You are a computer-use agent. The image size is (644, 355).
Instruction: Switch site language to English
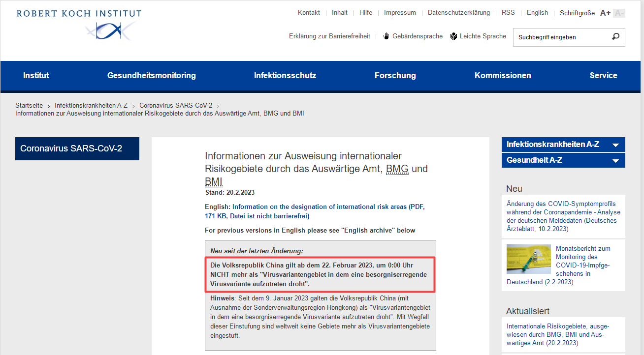tap(537, 13)
